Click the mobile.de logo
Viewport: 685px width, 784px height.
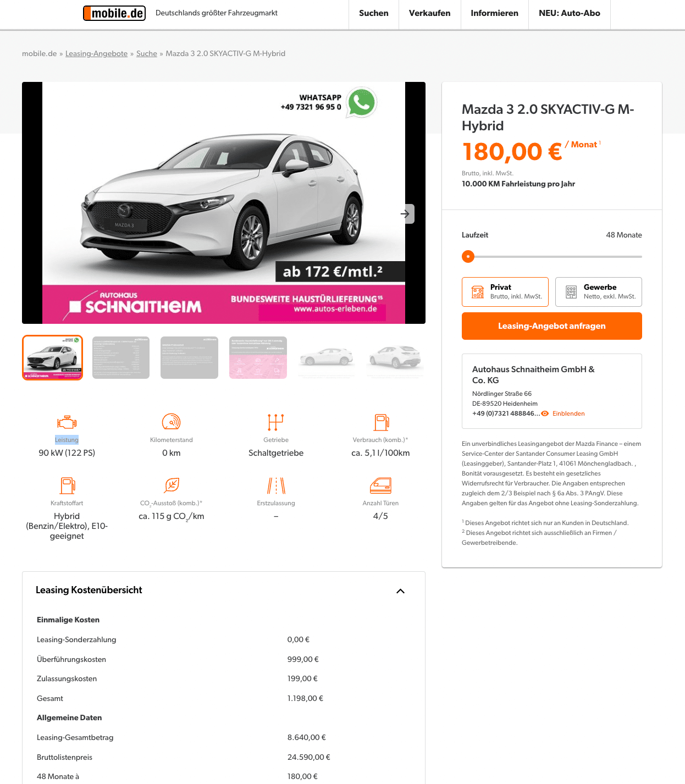(x=114, y=13)
